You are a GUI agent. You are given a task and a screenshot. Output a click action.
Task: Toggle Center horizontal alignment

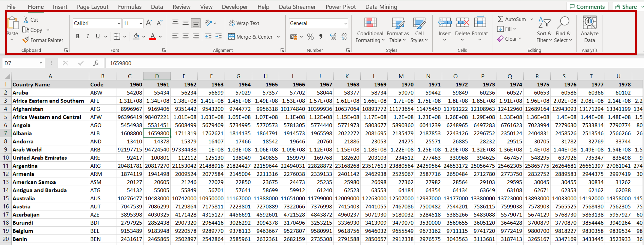(x=186, y=37)
